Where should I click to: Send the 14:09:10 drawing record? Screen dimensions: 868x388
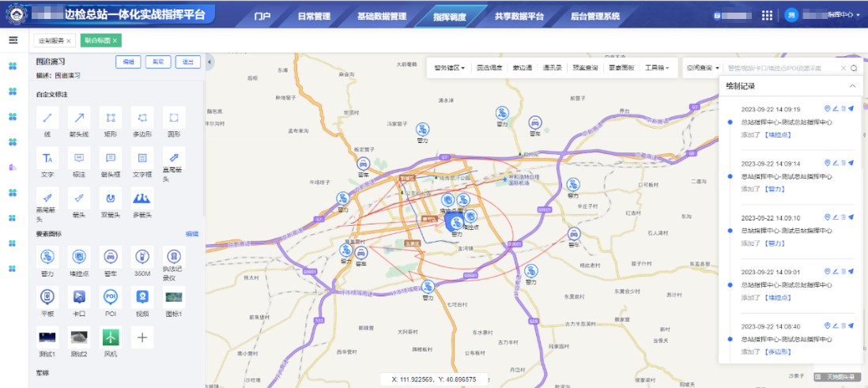pyautogui.click(x=851, y=217)
